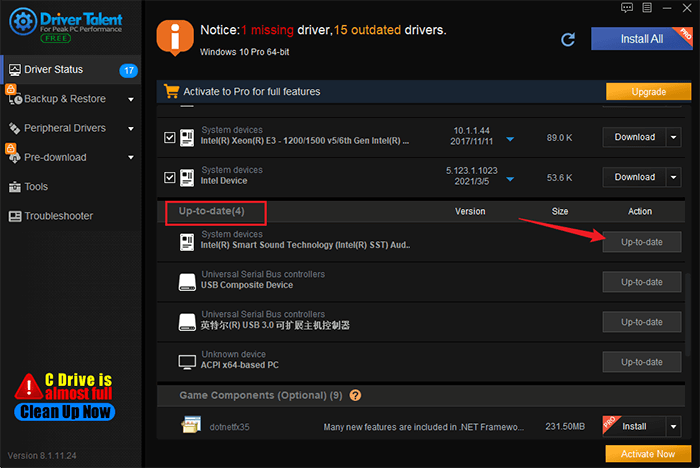Click the Size column header

[560, 211]
